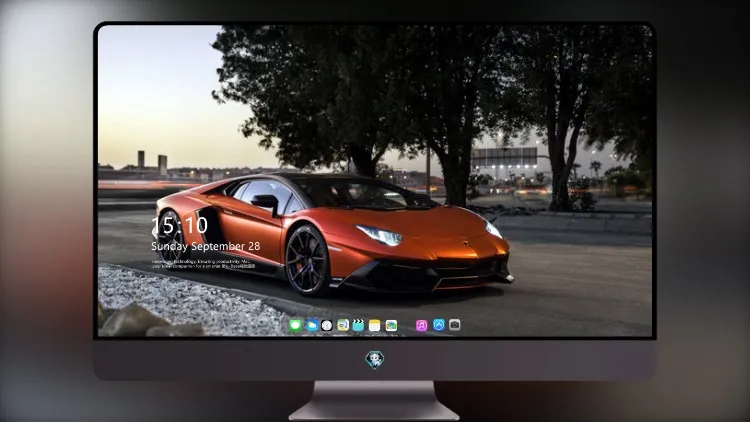
Task: Open the Weather app in dock
Action: click(311, 325)
